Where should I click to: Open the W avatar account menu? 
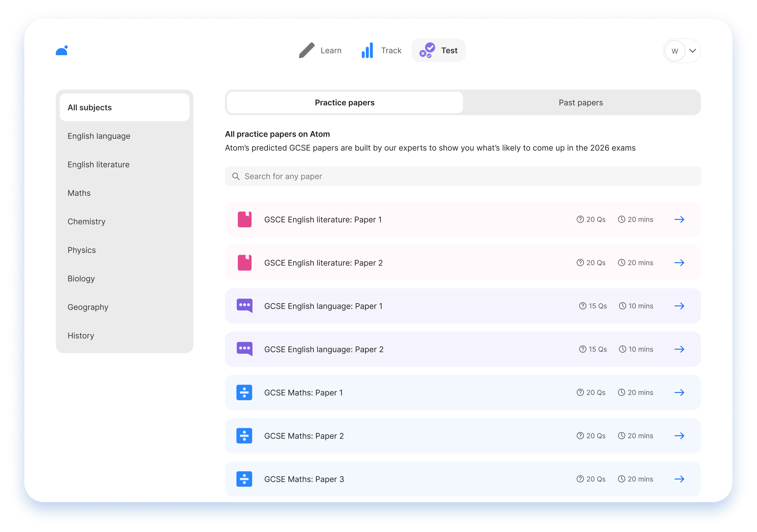[x=675, y=51]
